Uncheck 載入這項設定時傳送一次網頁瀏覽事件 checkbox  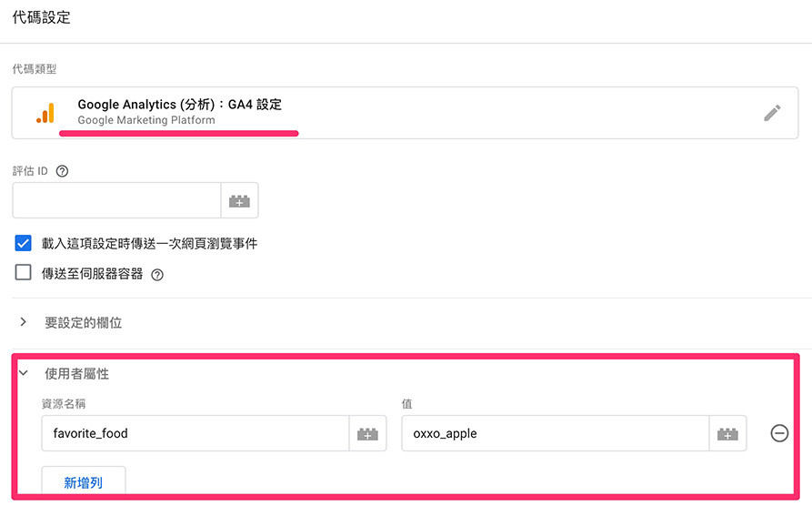coord(24,243)
